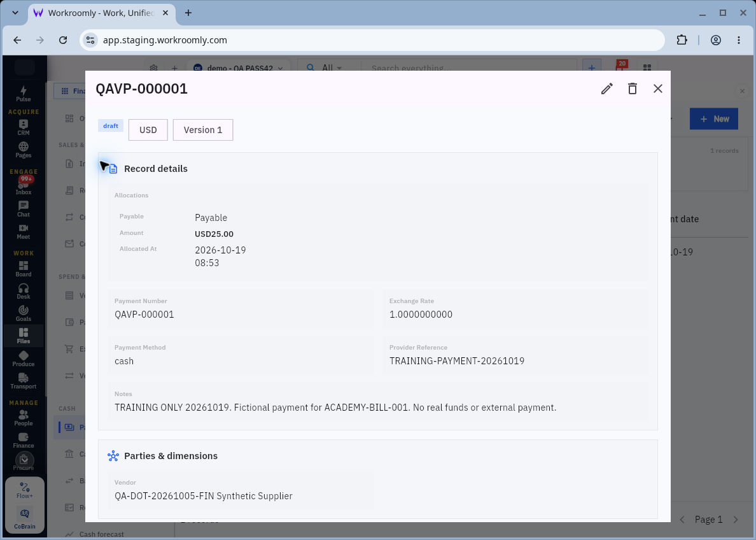Open the Meet module
The image size is (756, 540).
coord(23,232)
